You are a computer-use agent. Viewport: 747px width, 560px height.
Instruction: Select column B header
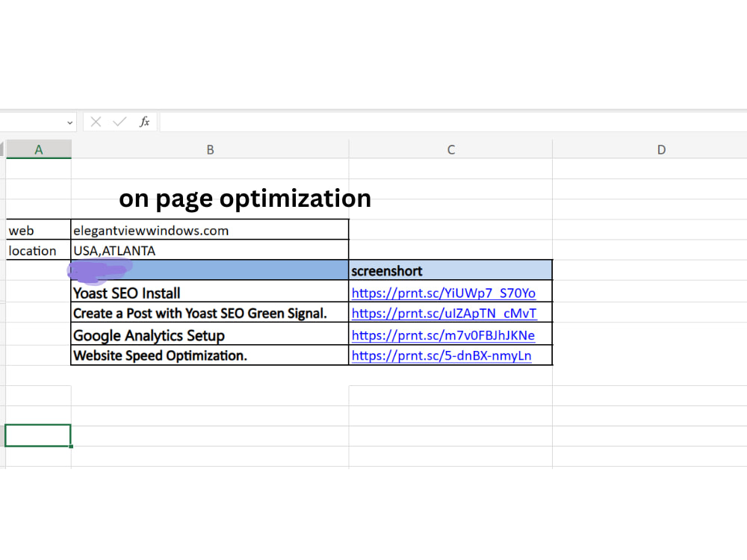tap(210, 149)
